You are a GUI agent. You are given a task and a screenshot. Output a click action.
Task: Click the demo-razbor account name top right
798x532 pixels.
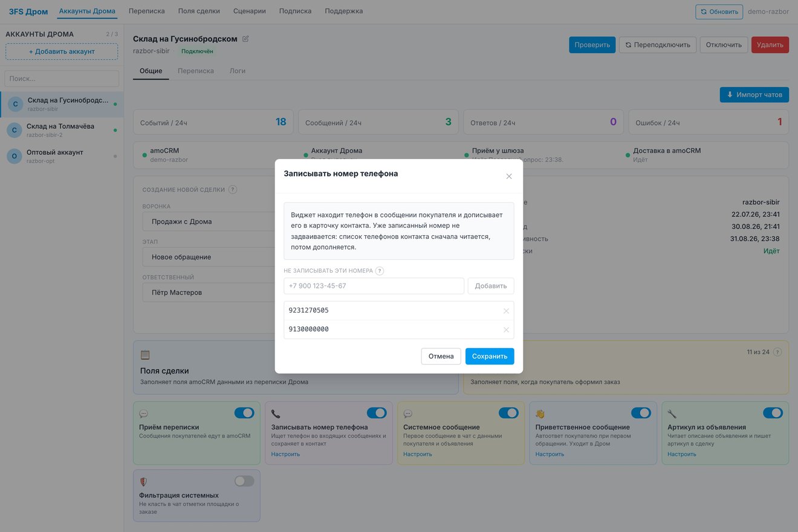coord(768,11)
